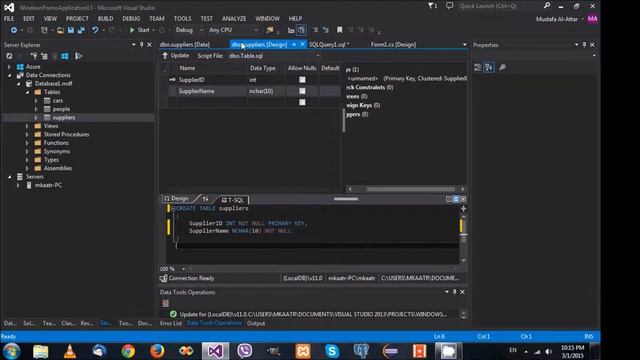This screenshot has height=360, width=640.
Task: Click the Navigate Backward toolbar icon
Action: point(13,30)
